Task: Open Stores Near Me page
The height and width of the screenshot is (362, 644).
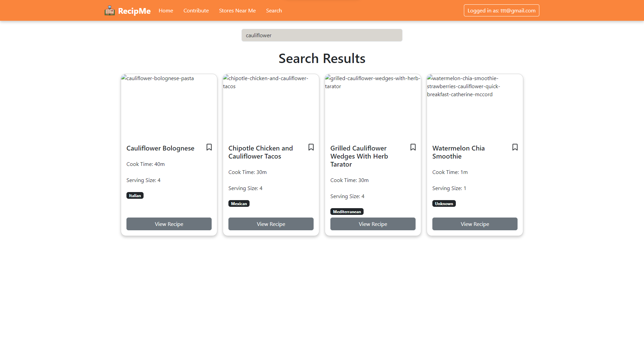Action: (237, 11)
